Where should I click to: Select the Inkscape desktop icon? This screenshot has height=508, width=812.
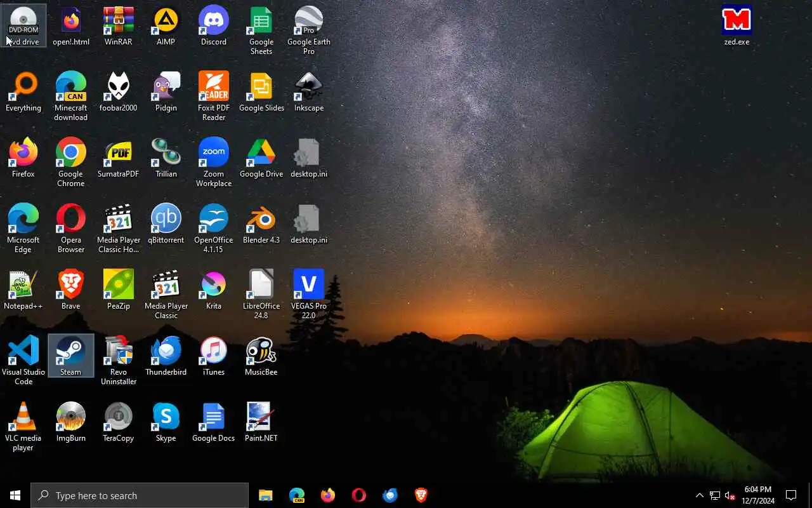point(309,92)
